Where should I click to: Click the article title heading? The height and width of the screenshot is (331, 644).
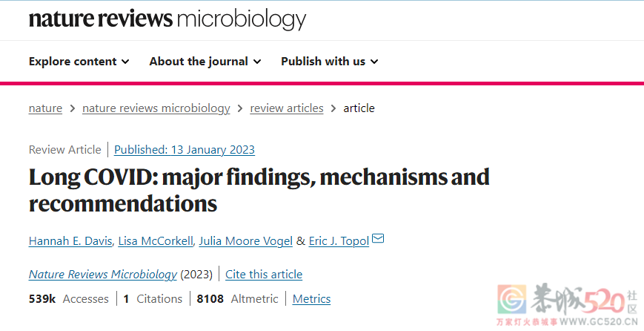coord(259,190)
